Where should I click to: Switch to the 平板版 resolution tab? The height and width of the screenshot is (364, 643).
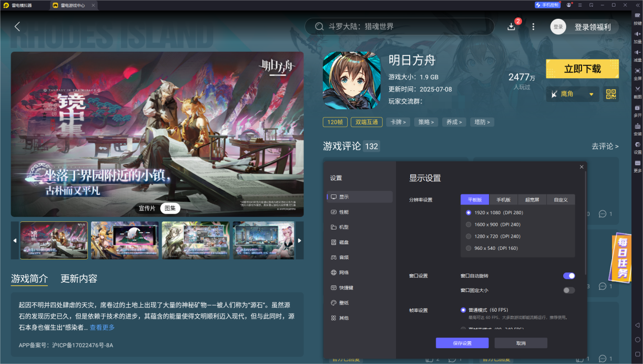[475, 200]
